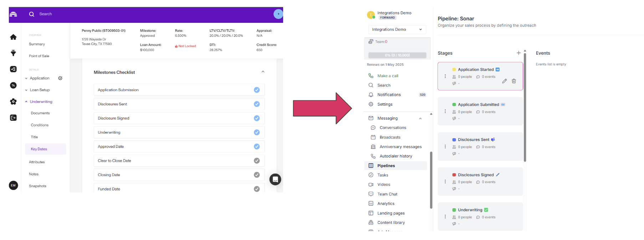Collapse the Messaging menu group chevron
The image size is (644, 240).
pos(420,118)
